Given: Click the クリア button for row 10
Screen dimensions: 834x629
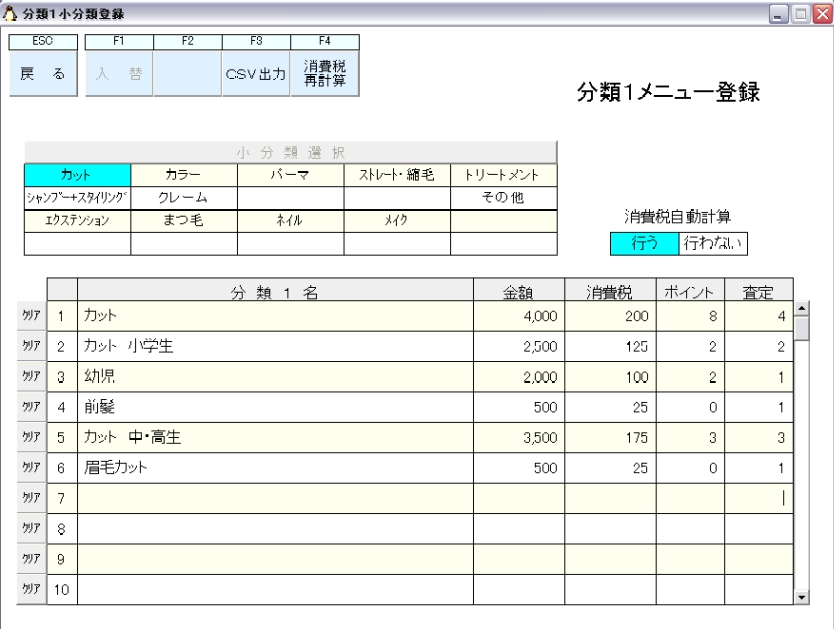Looking at the screenshot, I should point(30,589).
